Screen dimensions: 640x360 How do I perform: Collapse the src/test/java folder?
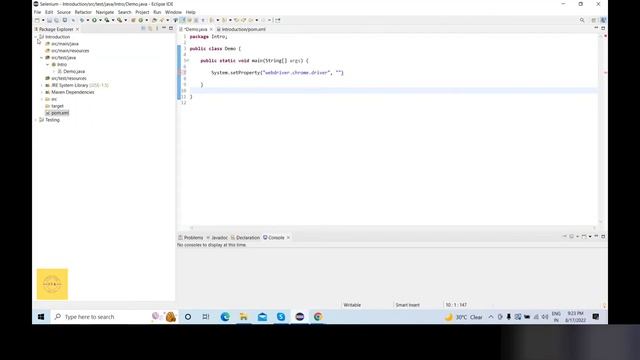tap(42, 58)
